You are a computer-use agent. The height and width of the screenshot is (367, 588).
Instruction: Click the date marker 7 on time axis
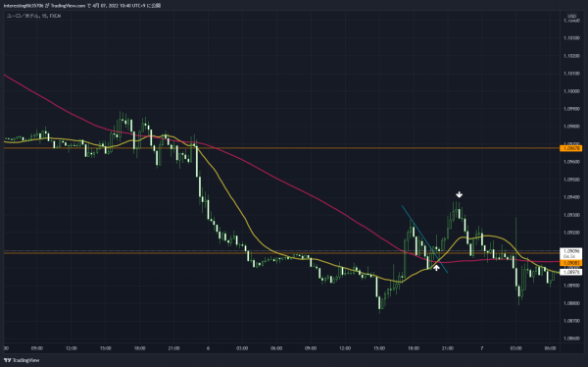point(482,348)
